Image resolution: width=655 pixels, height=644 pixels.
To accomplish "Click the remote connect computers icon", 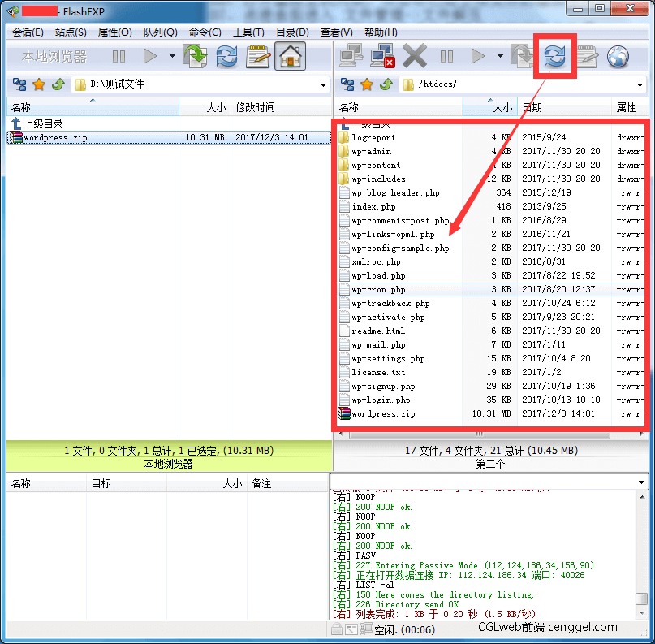I will point(351,56).
